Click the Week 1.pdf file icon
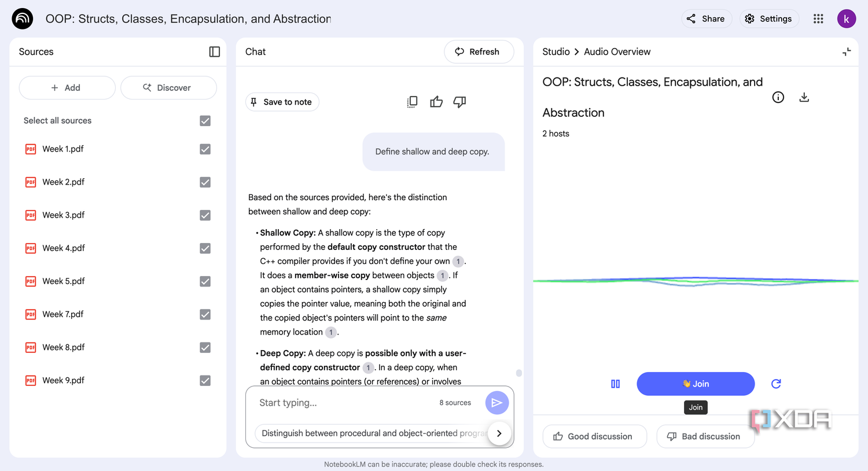The width and height of the screenshot is (868, 471). (x=31, y=149)
